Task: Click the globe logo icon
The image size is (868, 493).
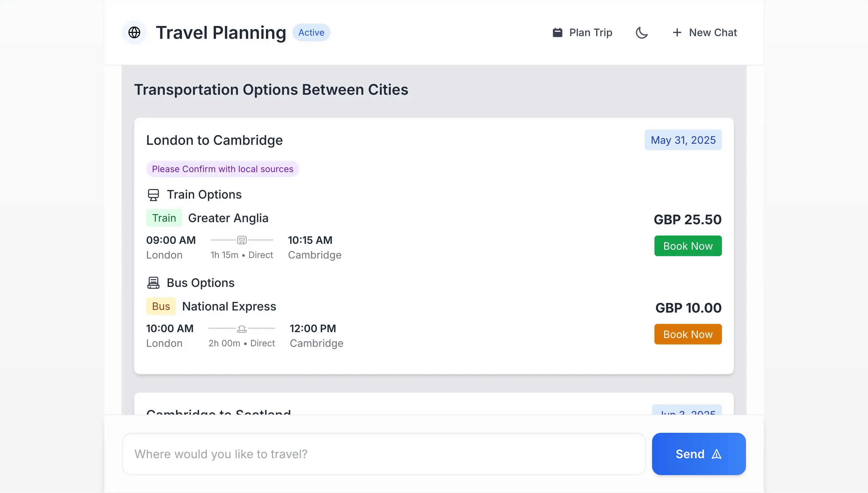Action: (134, 32)
